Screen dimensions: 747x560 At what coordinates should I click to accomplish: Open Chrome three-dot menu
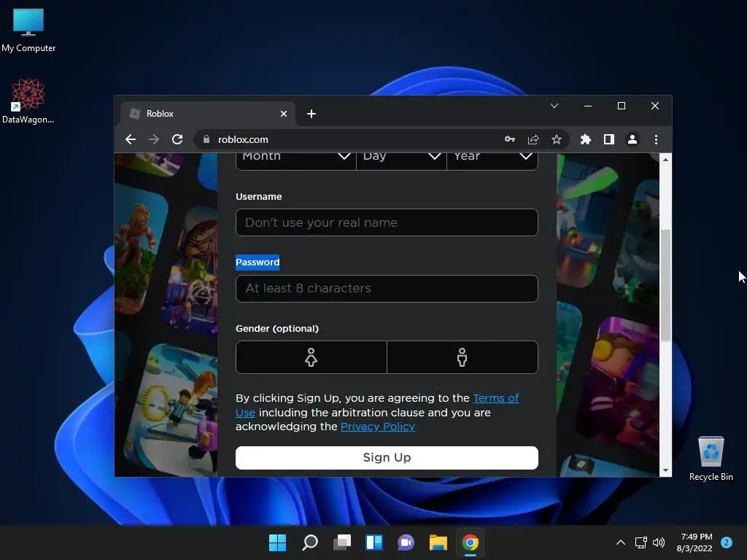click(x=656, y=139)
